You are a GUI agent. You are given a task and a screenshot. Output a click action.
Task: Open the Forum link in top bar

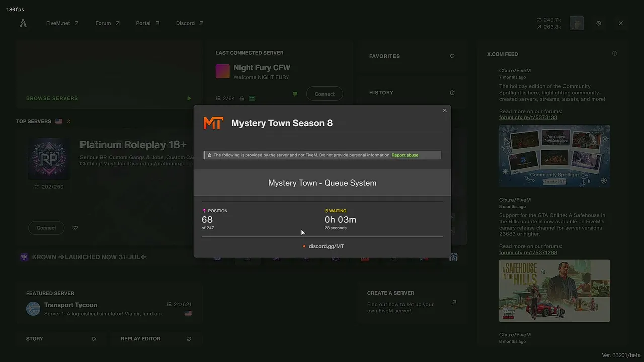(108, 23)
